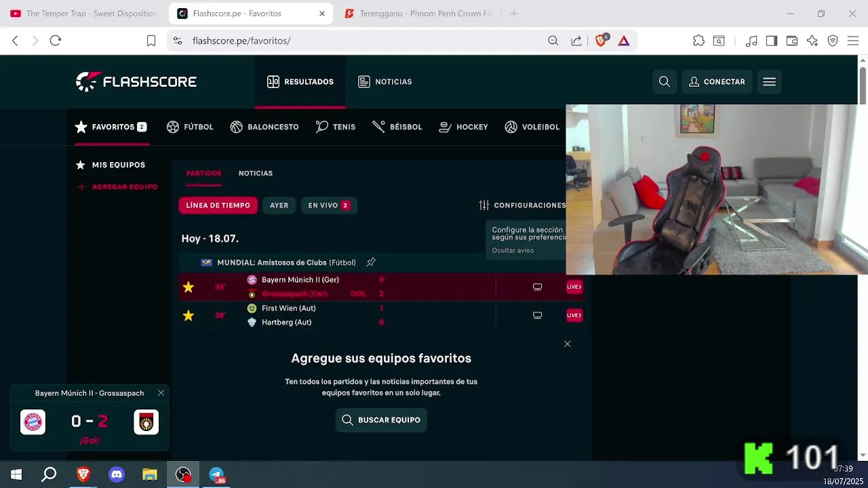Open the Hartberg (Aut) team row
This screenshot has width=868, height=488.
coord(279,323)
